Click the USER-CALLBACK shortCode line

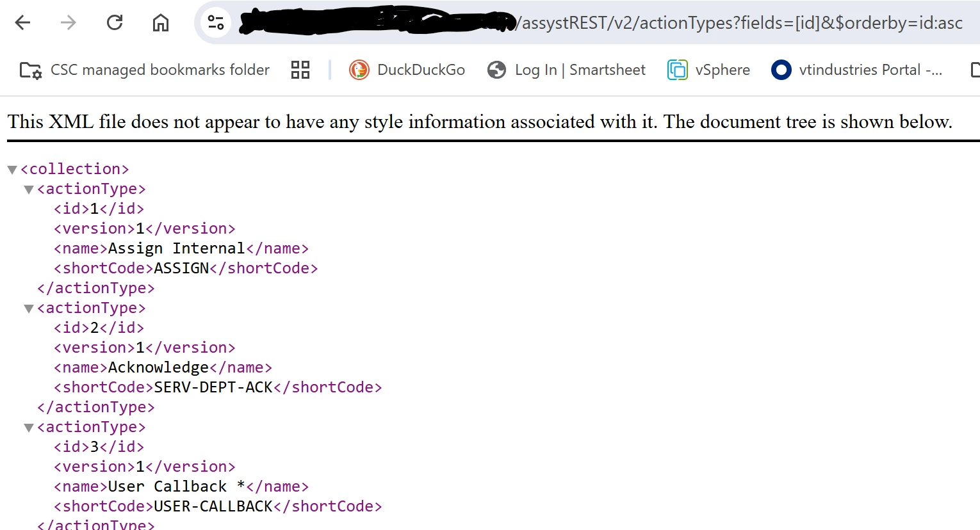tap(218, 506)
